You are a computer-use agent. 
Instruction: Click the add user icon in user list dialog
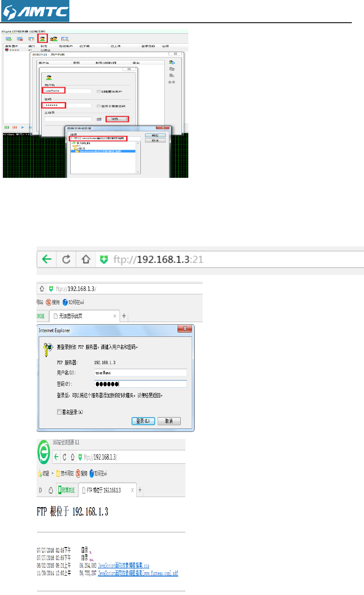click(171, 62)
